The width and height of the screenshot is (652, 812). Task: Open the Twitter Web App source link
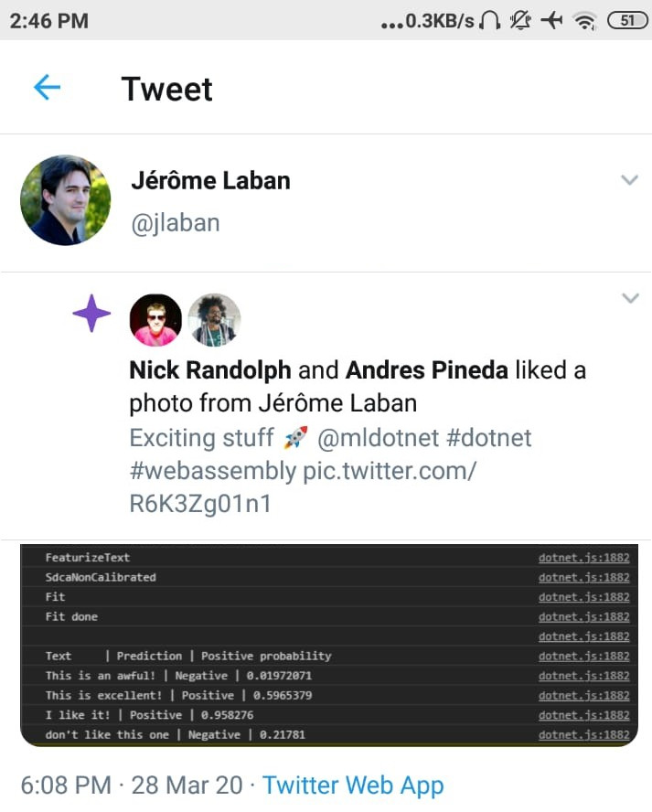(x=353, y=785)
